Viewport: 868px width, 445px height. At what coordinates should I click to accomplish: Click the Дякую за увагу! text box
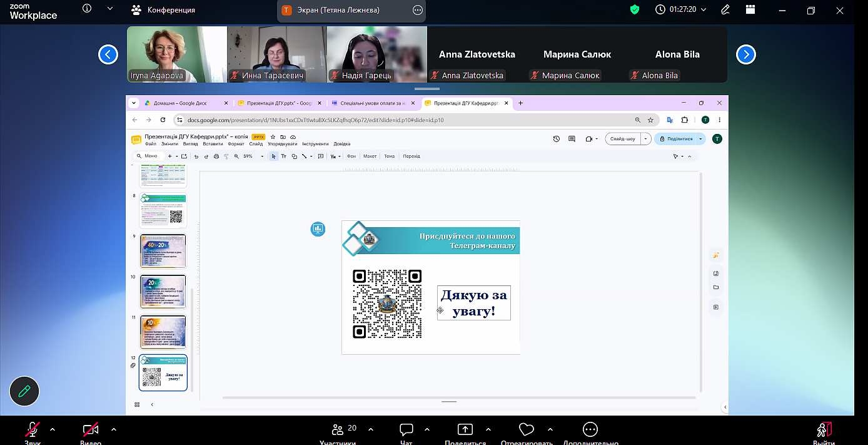[x=474, y=303]
